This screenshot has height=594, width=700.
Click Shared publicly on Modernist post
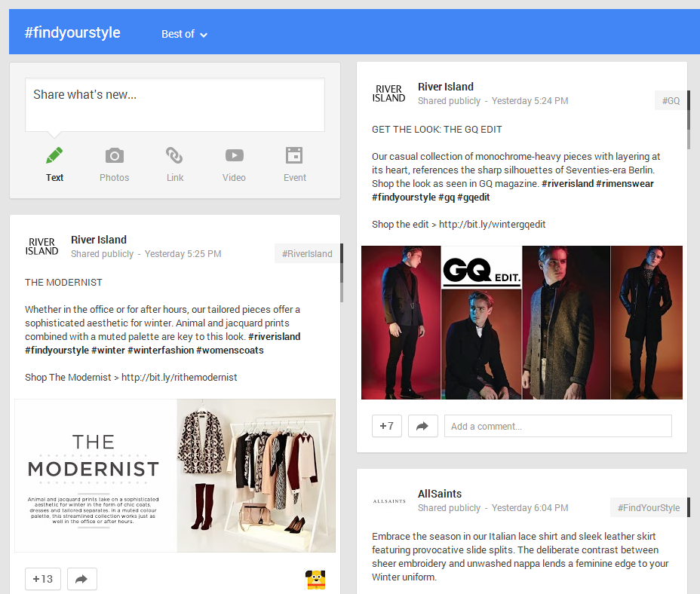pyautogui.click(x=103, y=254)
